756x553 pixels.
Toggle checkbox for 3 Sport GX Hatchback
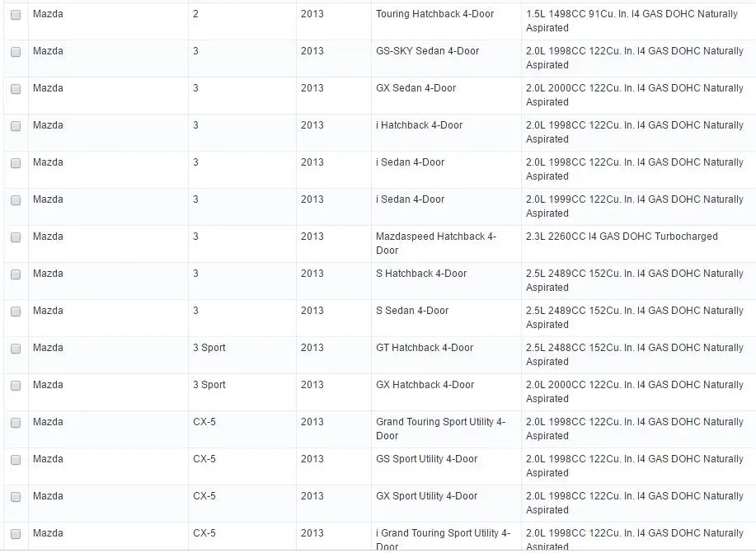coord(16,387)
